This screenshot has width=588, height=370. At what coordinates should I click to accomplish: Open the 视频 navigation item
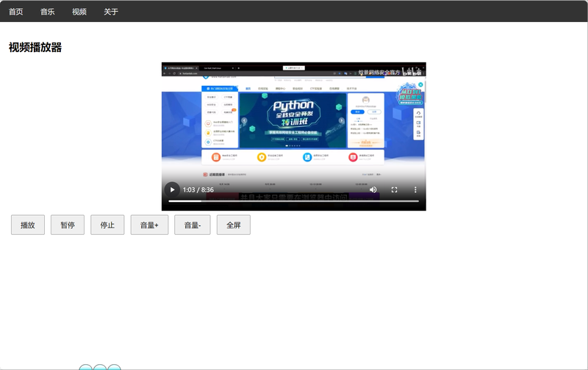79,12
